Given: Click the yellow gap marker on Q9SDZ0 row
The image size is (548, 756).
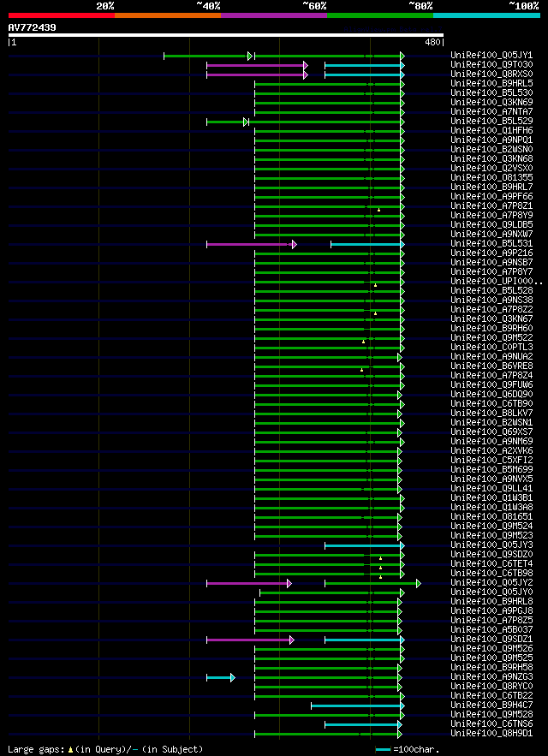Looking at the screenshot, I should 381,558.
